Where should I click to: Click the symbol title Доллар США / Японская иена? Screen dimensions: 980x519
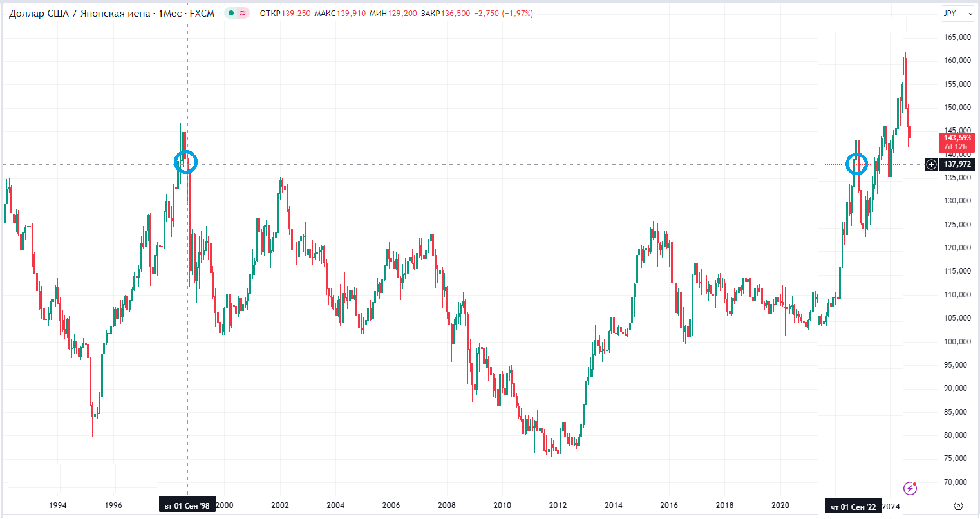79,14
